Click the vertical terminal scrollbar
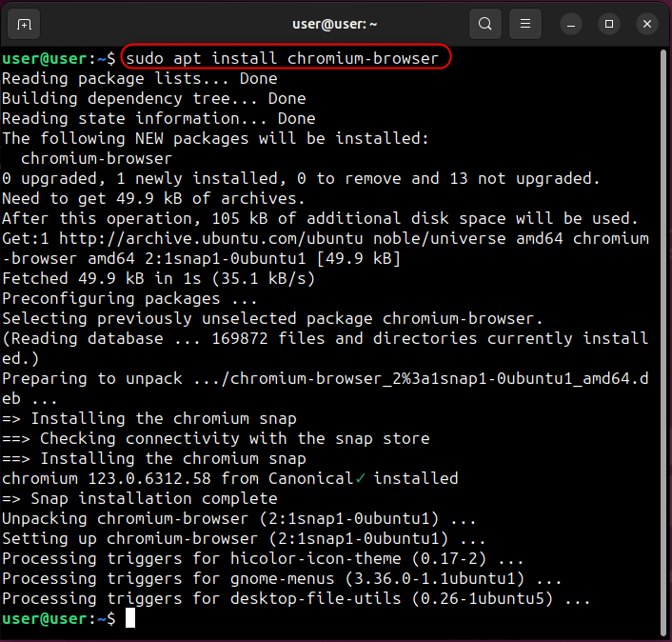The height and width of the screenshot is (642, 672). click(x=663, y=343)
